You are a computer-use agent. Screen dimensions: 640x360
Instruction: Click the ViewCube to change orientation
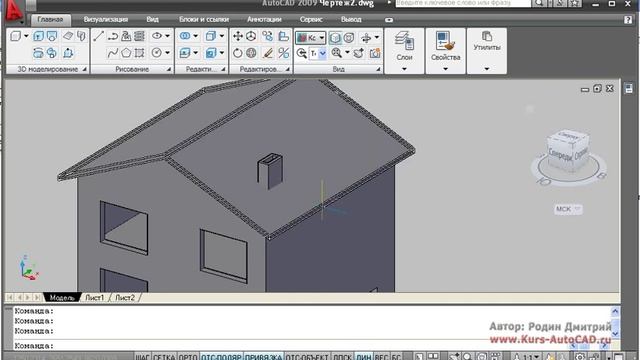click(x=568, y=150)
